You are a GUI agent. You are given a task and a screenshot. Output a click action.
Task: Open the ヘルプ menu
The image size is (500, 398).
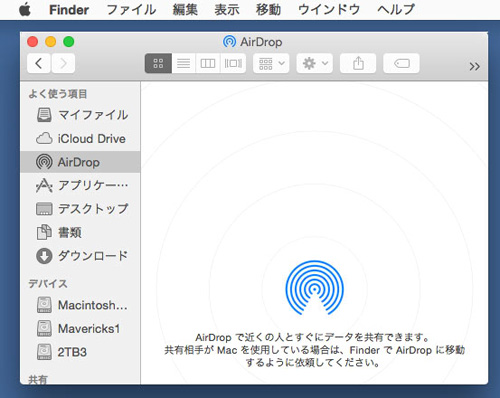tap(396, 10)
